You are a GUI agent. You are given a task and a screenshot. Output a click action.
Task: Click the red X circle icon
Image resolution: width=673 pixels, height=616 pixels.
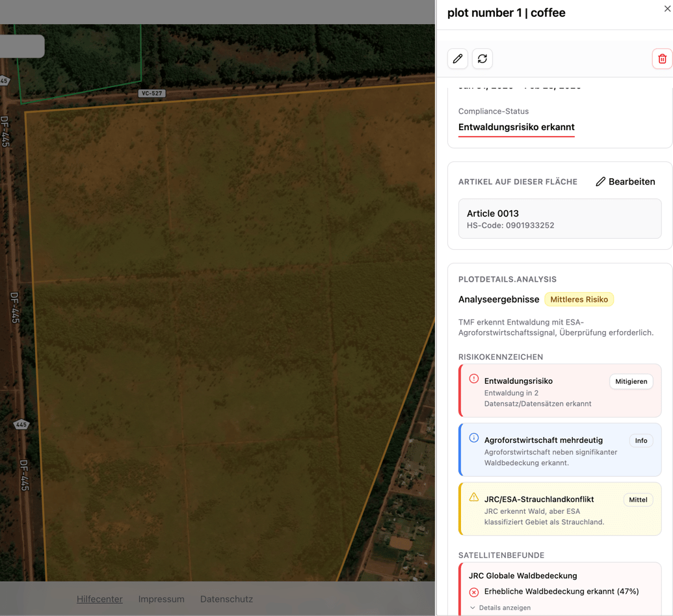pyautogui.click(x=474, y=593)
